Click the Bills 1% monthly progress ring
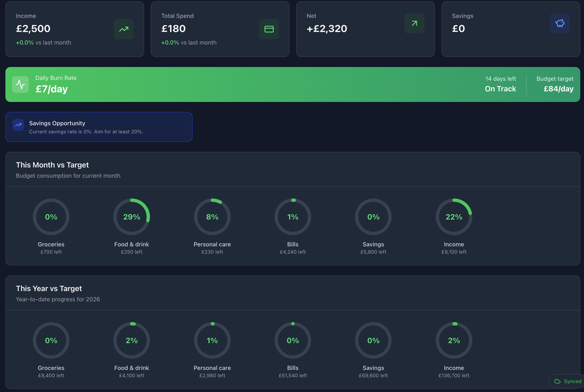 [293, 217]
